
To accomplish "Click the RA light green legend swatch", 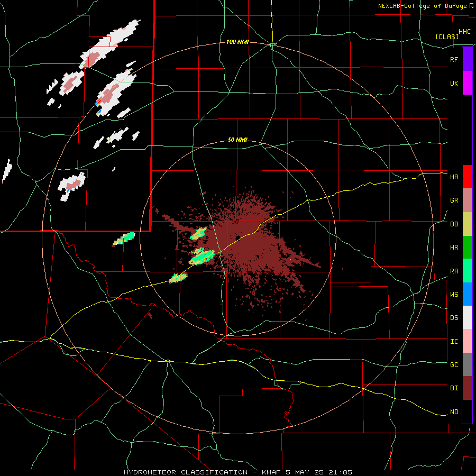I will point(467,271).
